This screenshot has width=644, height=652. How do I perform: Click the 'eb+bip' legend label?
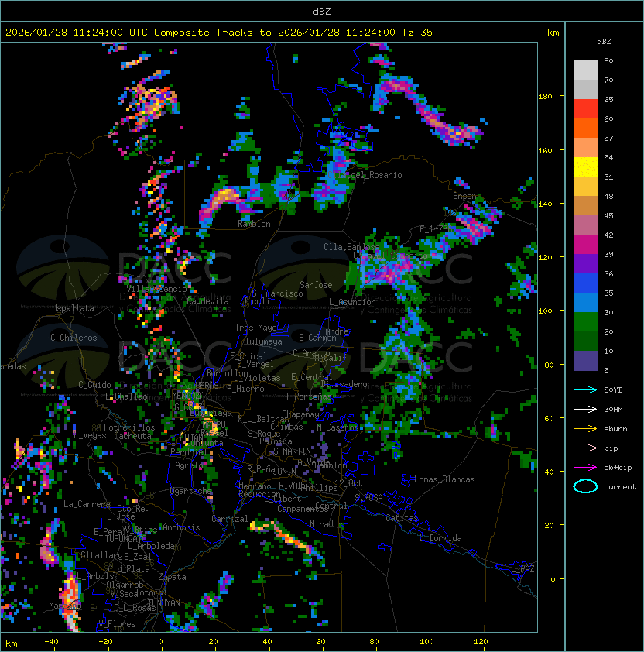tap(618, 468)
